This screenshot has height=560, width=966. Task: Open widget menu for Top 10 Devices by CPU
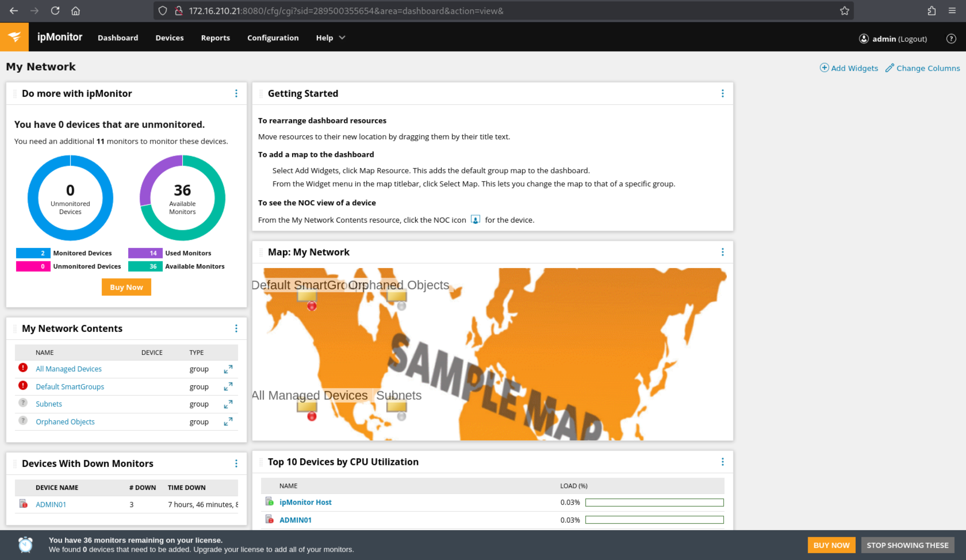[x=723, y=462]
